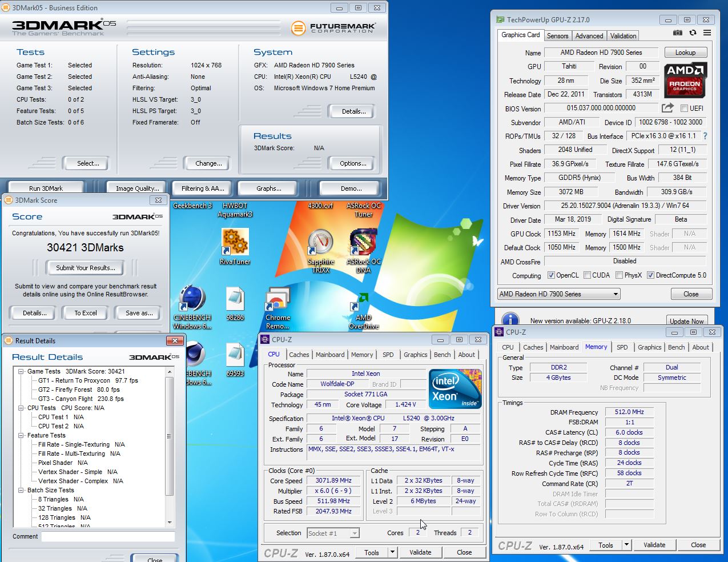Open the AMD Radeon HD 7900 Series GPU dropdown
The height and width of the screenshot is (562, 728).
pyautogui.click(x=559, y=294)
